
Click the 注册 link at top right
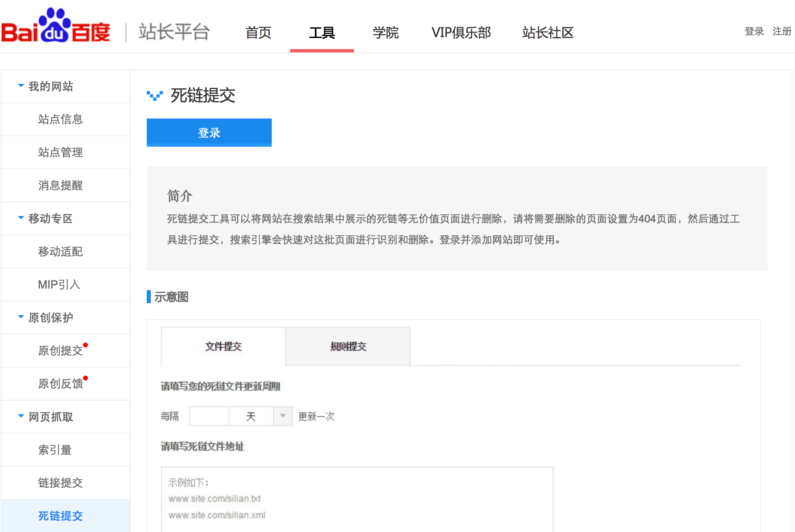pyautogui.click(x=782, y=31)
